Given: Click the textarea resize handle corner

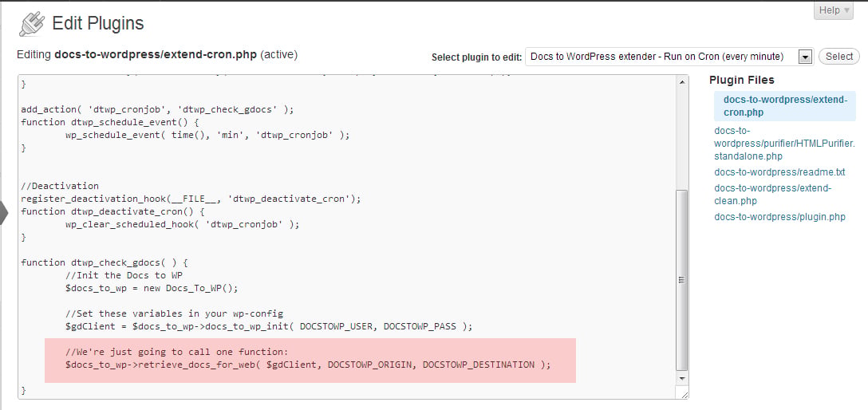Looking at the screenshot, I should point(685,394).
